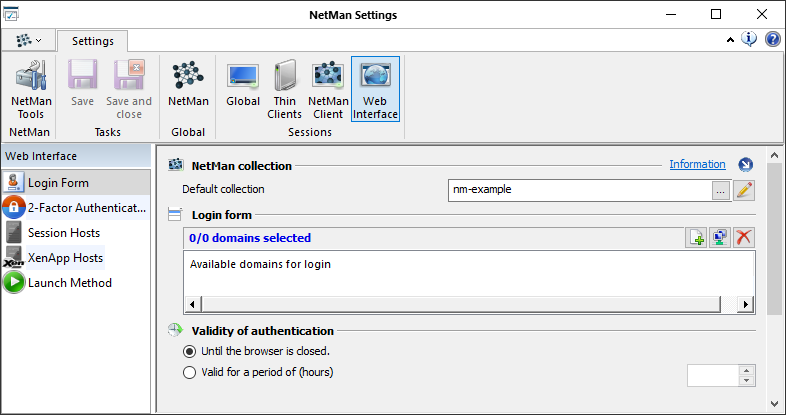Image resolution: width=786 pixels, height=415 pixels.
Task: Decrease hours with spinner down arrow
Action: tap(746, 381)
